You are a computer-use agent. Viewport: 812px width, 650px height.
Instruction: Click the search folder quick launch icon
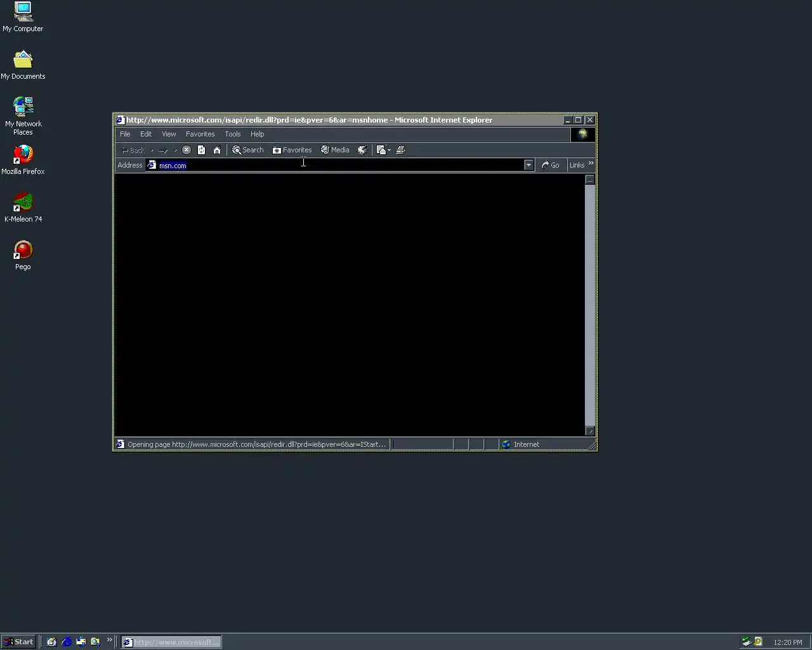[95, 642]
